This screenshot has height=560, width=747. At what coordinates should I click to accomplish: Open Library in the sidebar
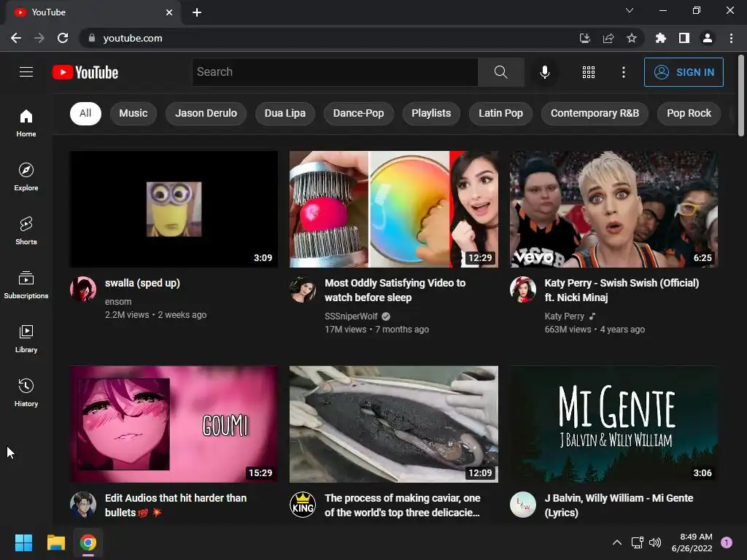[x=26, y=338]
